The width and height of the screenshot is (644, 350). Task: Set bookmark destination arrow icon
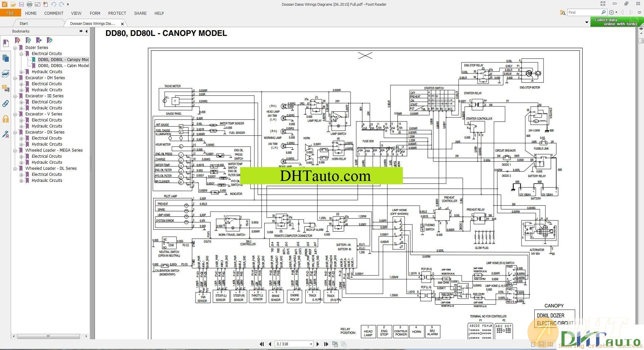(39, 40)
